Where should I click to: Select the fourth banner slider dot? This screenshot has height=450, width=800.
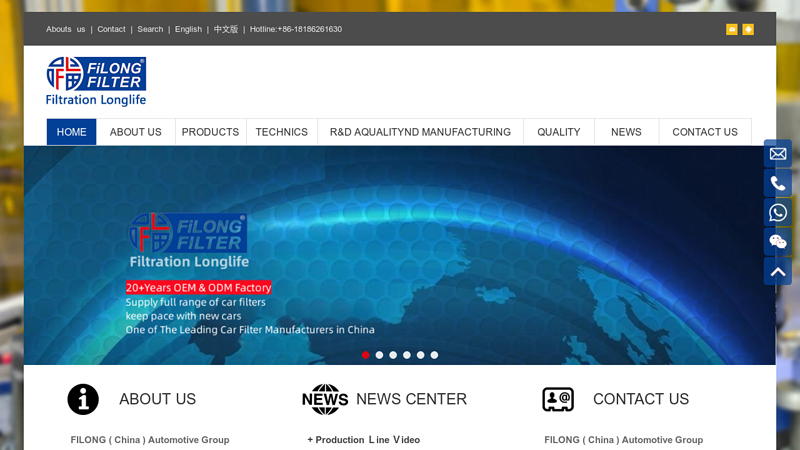coord(407,355)
